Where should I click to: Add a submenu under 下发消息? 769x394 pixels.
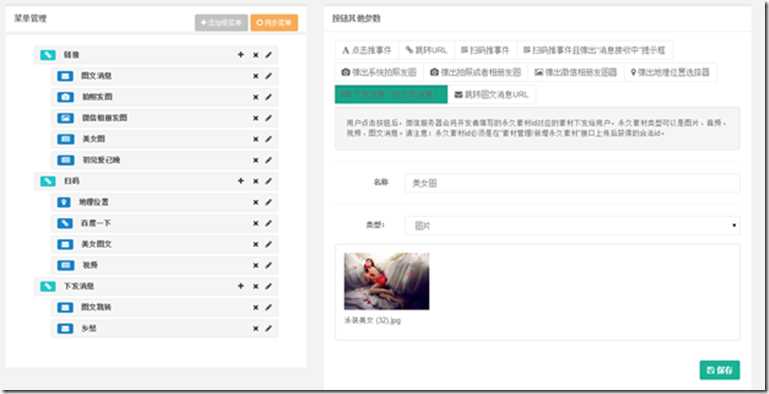coord(240,286)
